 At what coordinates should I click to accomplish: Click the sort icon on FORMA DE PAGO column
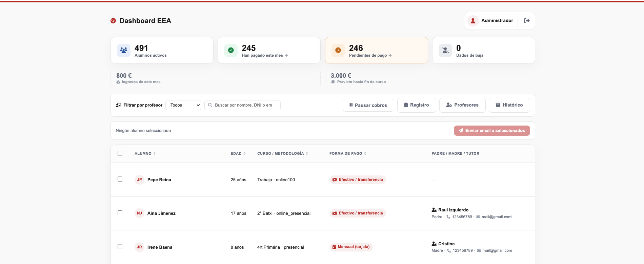point(365,153)
